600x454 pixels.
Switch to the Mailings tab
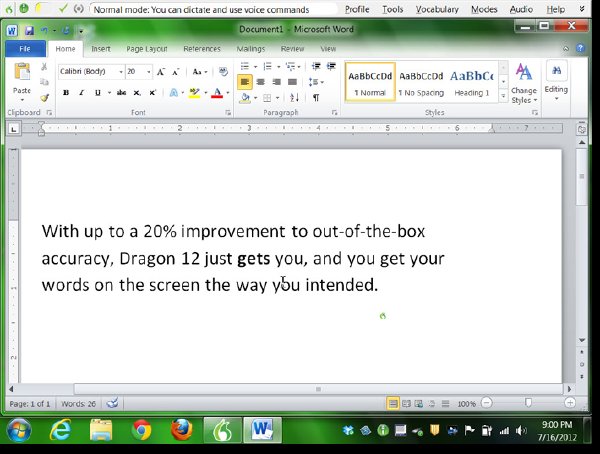[x=251, y=49]
